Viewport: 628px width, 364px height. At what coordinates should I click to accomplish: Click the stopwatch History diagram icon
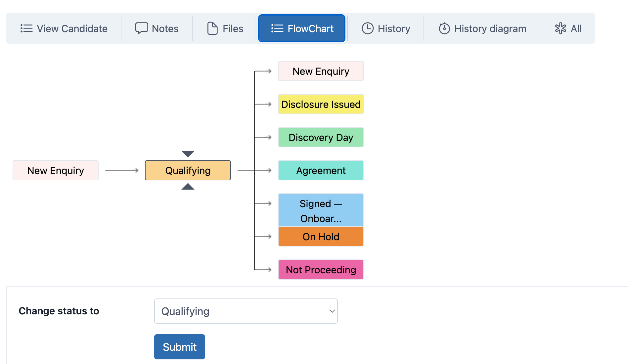click(444, 28)
